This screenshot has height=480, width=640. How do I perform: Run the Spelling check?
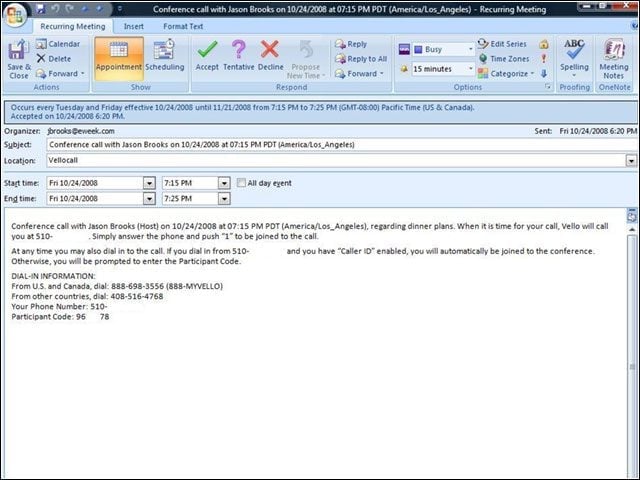(x=574, y=58)
